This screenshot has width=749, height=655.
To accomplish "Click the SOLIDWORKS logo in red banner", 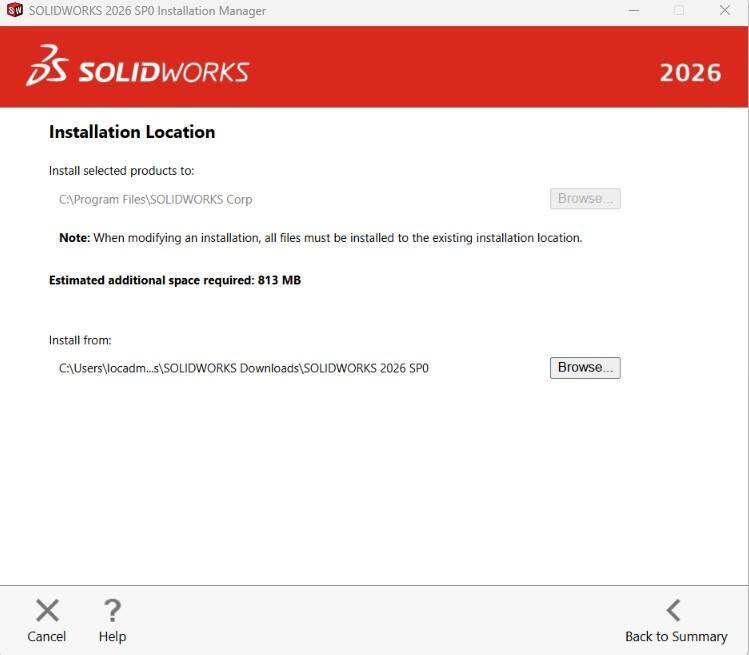I will 138,66.
